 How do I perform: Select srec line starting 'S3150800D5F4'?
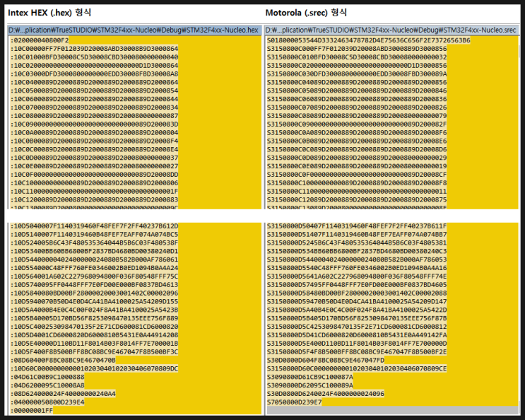click(357, 351)
